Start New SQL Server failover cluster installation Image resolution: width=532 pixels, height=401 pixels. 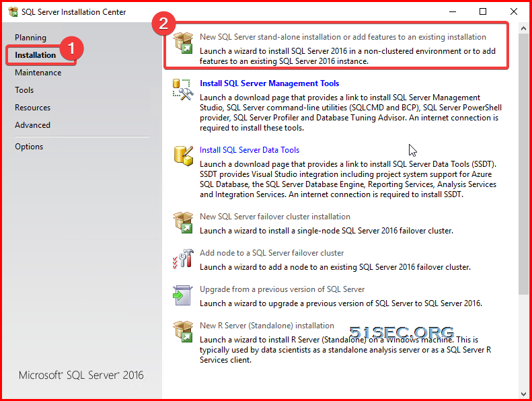pyautogui.click(x=275, y=216)
